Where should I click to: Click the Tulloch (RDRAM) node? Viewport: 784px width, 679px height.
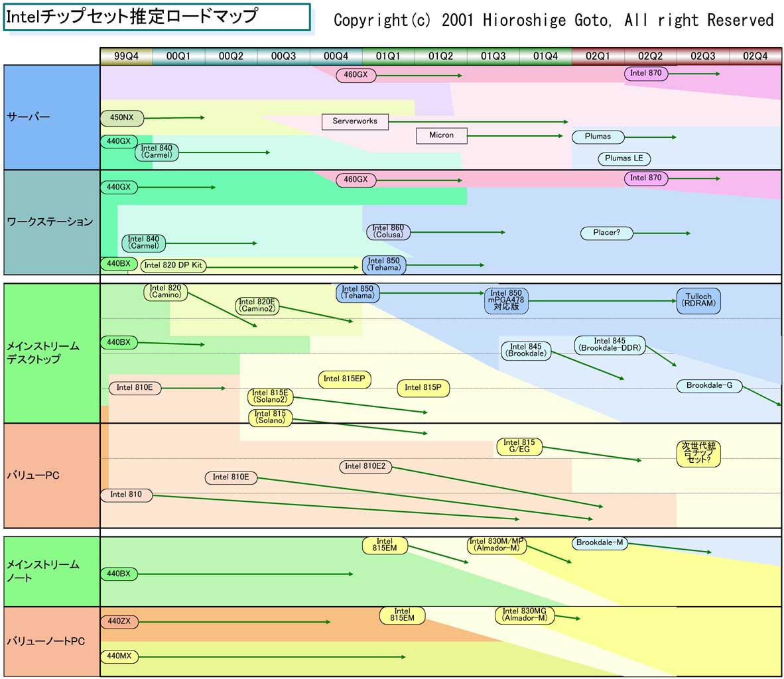click(698, 300)
